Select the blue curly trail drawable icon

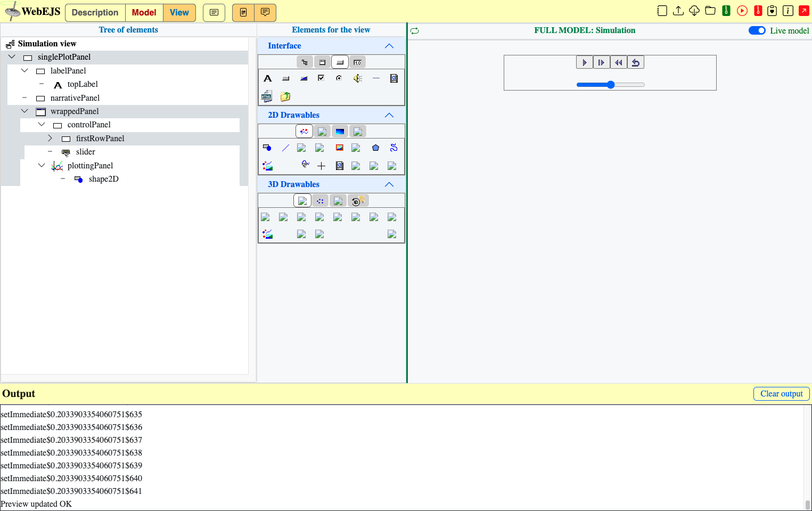click(393, 148)
